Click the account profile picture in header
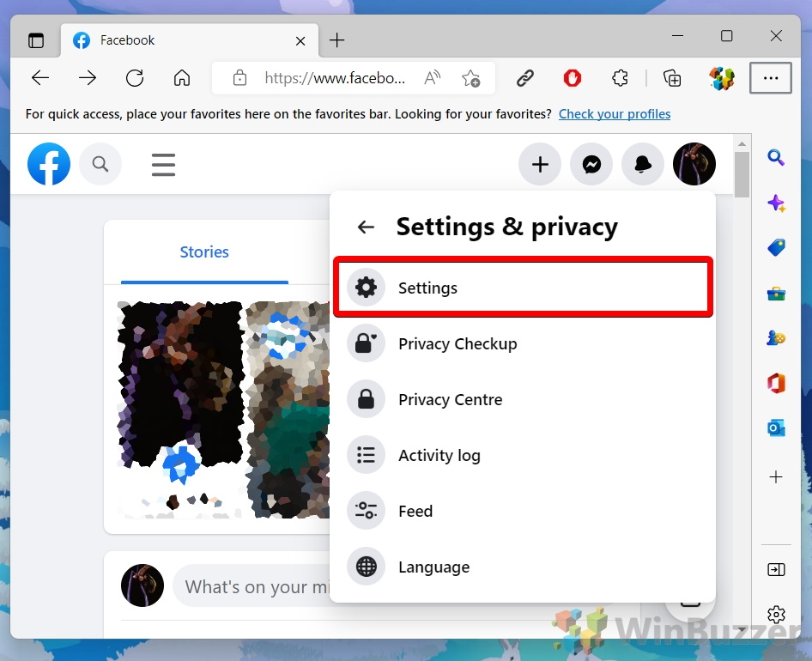 694,164
